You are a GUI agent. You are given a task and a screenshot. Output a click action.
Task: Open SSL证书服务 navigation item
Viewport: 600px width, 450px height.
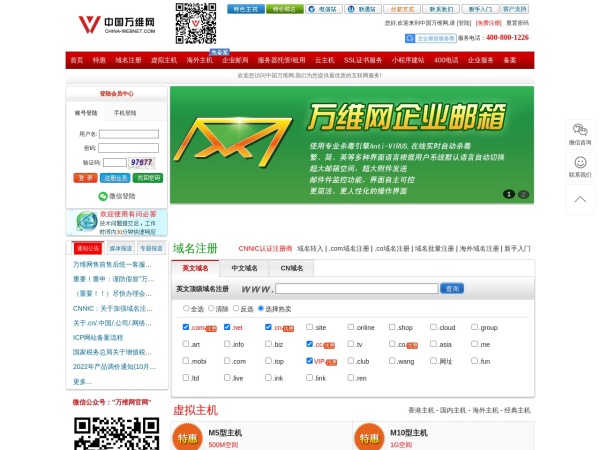point(363,60)
